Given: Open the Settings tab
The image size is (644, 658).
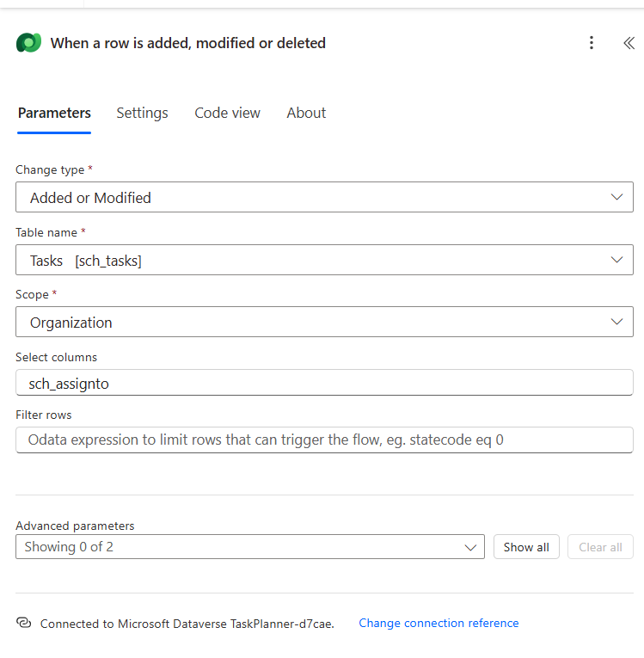Looking at the screenshot, I should (x=142, y=113).
